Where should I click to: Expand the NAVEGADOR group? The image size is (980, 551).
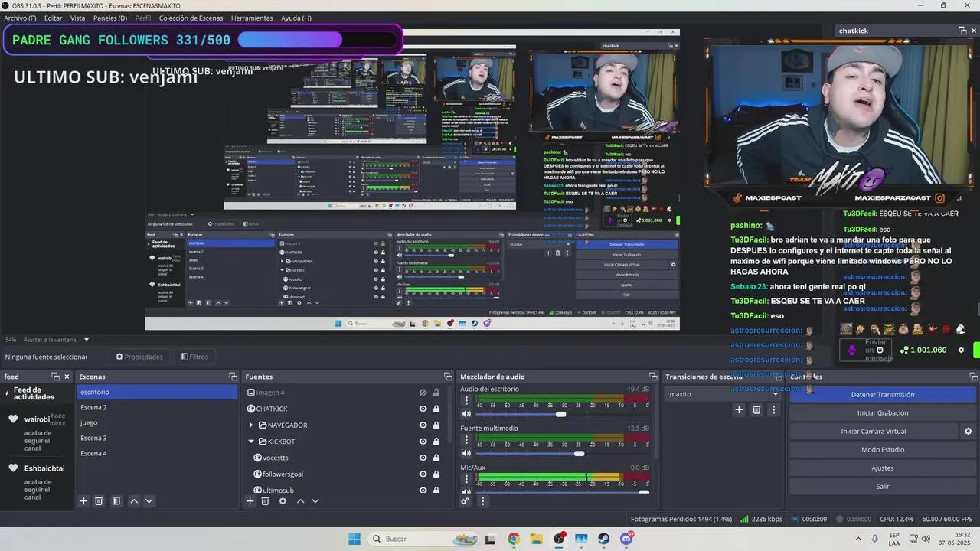[250, 425]
